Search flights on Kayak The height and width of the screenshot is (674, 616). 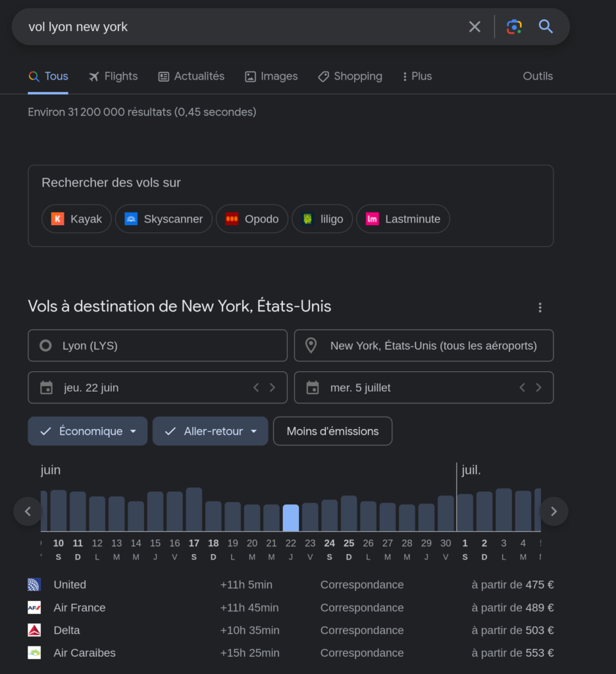click(x=76, y=219)
